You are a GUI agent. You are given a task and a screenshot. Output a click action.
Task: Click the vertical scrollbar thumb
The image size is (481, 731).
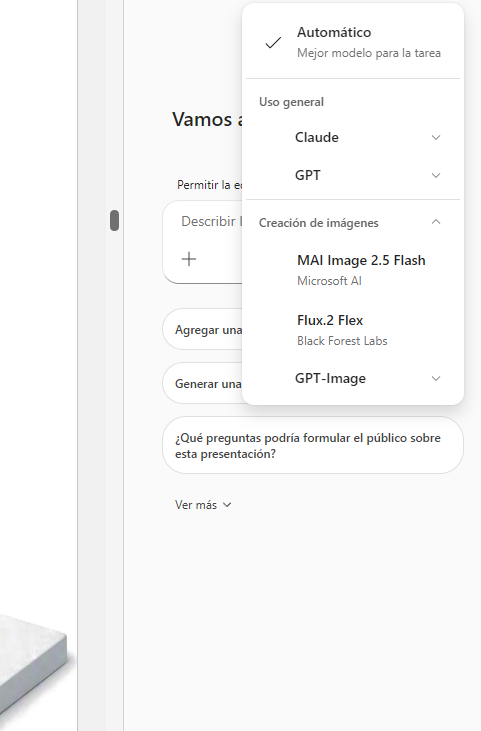[x=114, y=220]
